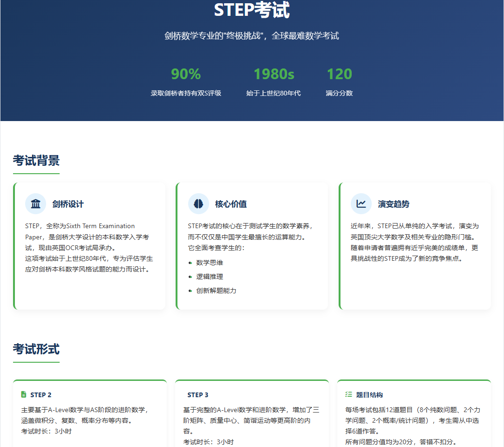The image size is (504, 447).
Task: Click the checklist icon beside 题目结构
Action: click(348, 395)
